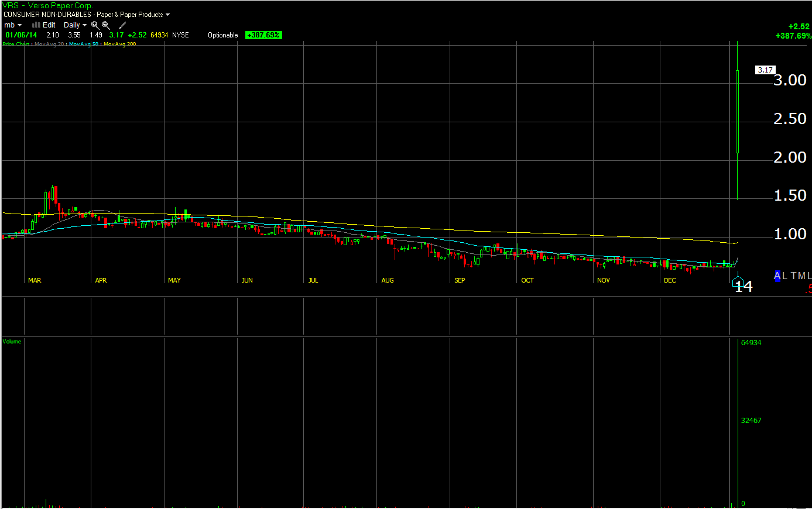The image size is (812, 509).
Task: Click the tall green volume bar
Action: (737, 422)
